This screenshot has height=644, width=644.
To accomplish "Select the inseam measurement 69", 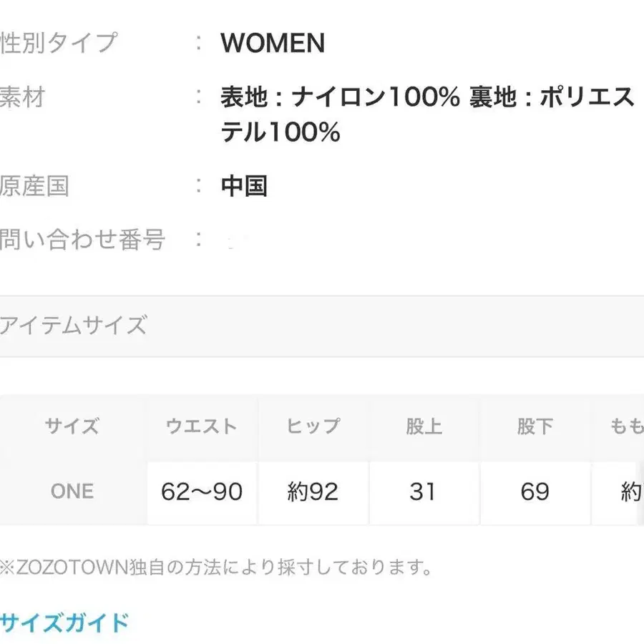I will (535, 492).
